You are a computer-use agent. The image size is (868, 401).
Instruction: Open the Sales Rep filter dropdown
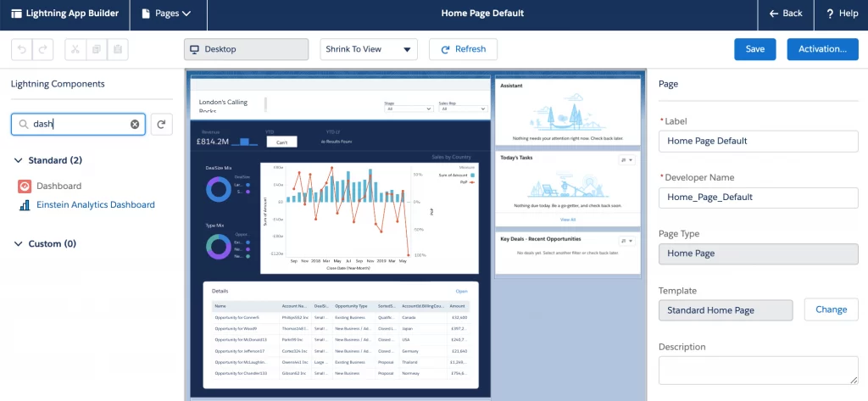coord(463,109)
